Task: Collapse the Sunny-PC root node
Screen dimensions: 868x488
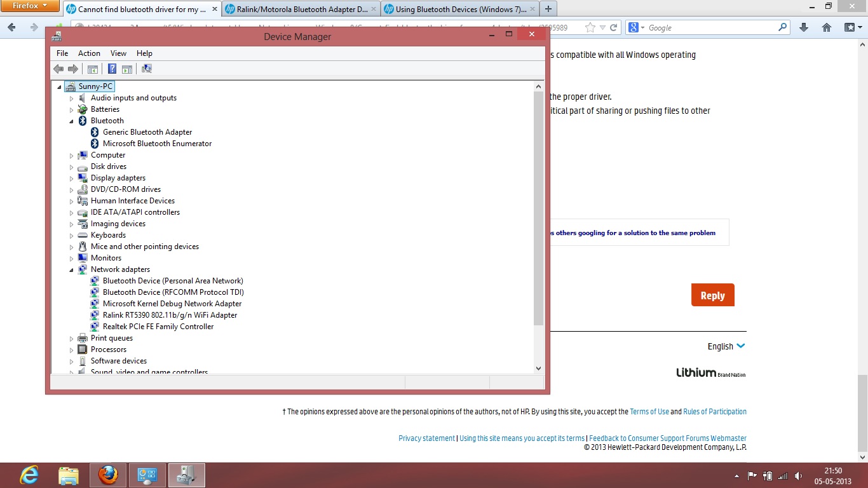Action: point(59,86)
